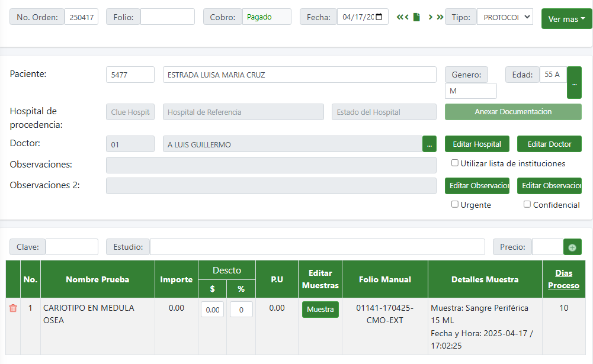The image size is (593, 364).
Task: Enable Utilizar lista de instituciones checkbox
Action: click(x=455, y=163)
